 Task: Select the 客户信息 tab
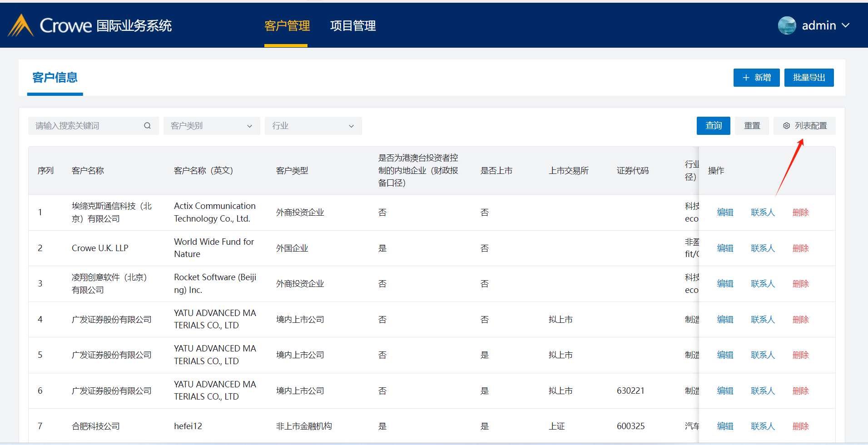[x=55, y=78]
